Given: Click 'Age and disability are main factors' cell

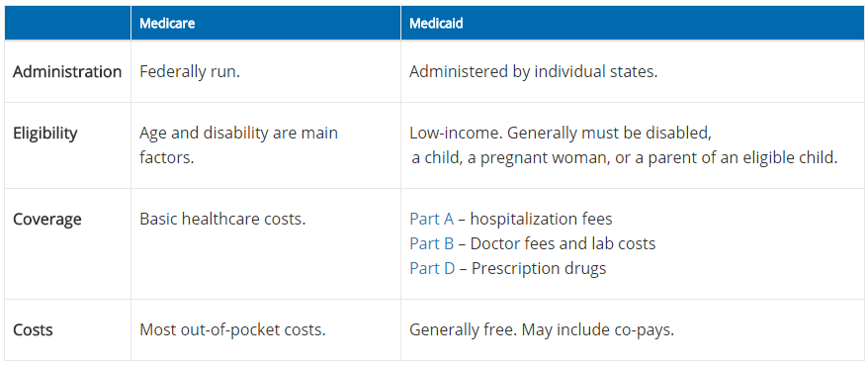Looking at the screenshot, I should point(266,145).
